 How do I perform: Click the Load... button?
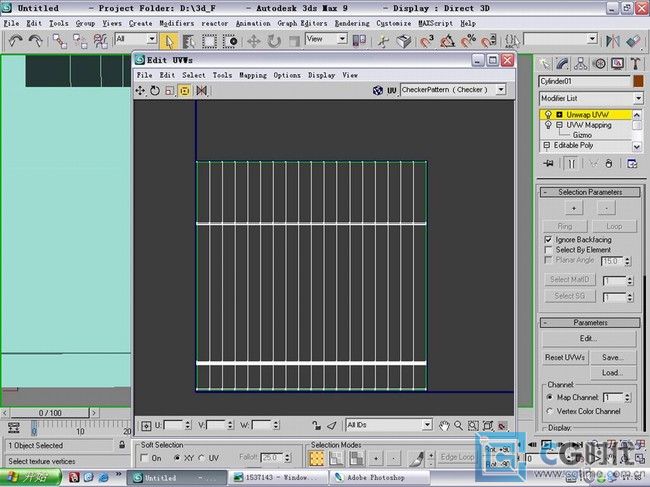click(613, 373)
